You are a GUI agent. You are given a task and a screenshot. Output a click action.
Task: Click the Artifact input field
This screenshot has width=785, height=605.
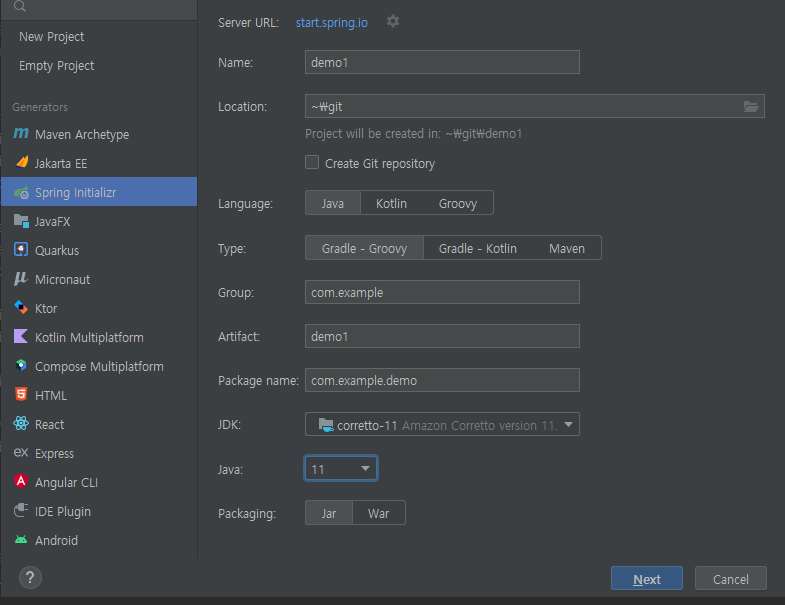click(x=442, y=336)
